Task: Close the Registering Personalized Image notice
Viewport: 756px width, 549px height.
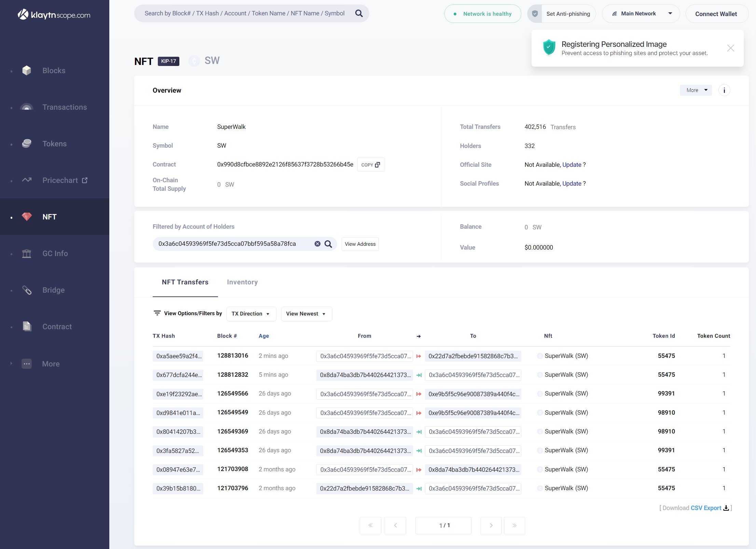Action: pyautogui.click(x=730, y=48)
